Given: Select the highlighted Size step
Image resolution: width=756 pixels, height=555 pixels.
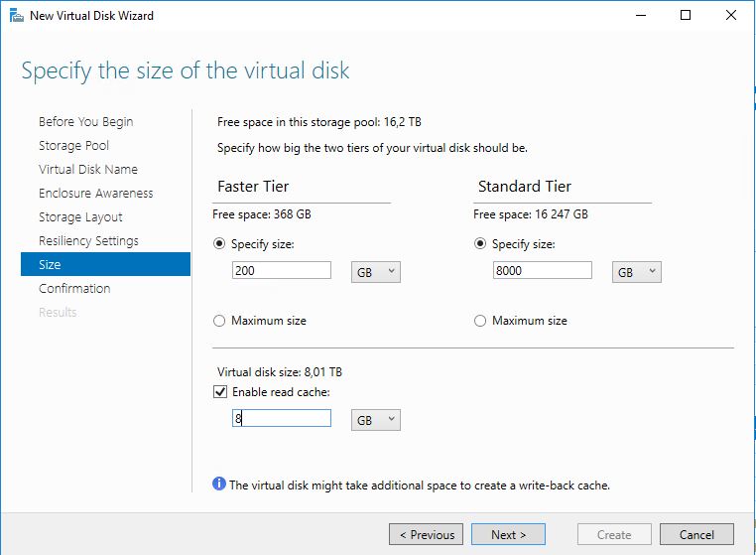Looking at the screenshot, I should [105, 264].
